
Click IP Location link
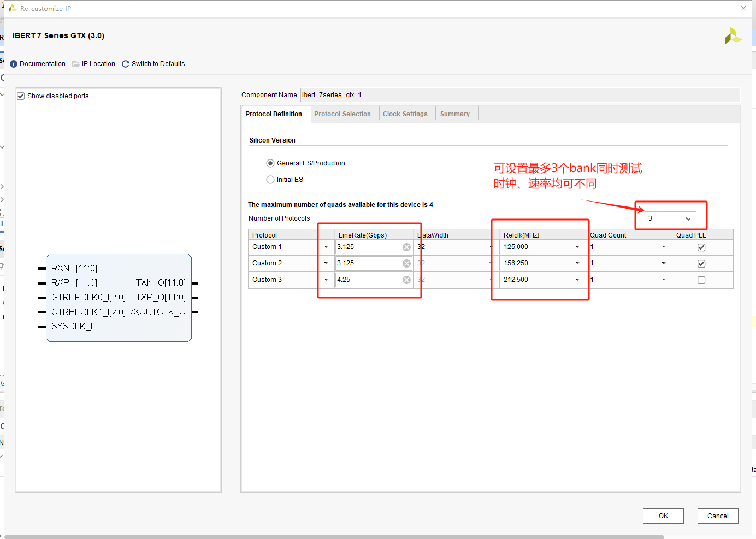point(98,64)
